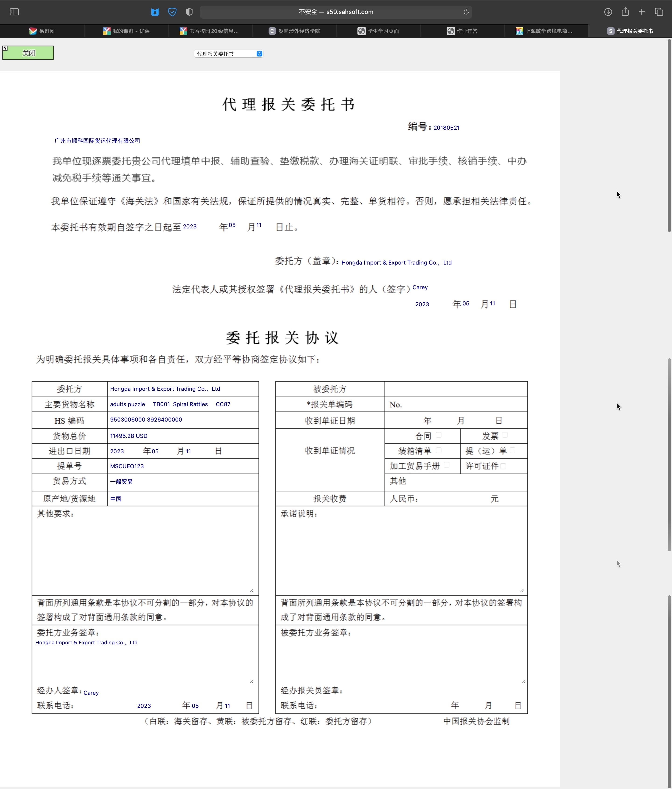Viewport: 672px width, 789px height.
Task: Reload the page with refresh icon
Action: point(466,12)
